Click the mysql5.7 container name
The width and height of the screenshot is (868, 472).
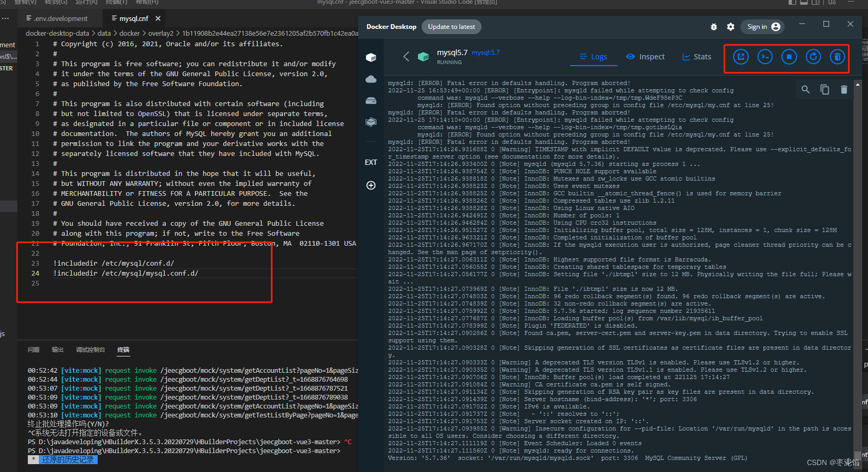(452, 53)
